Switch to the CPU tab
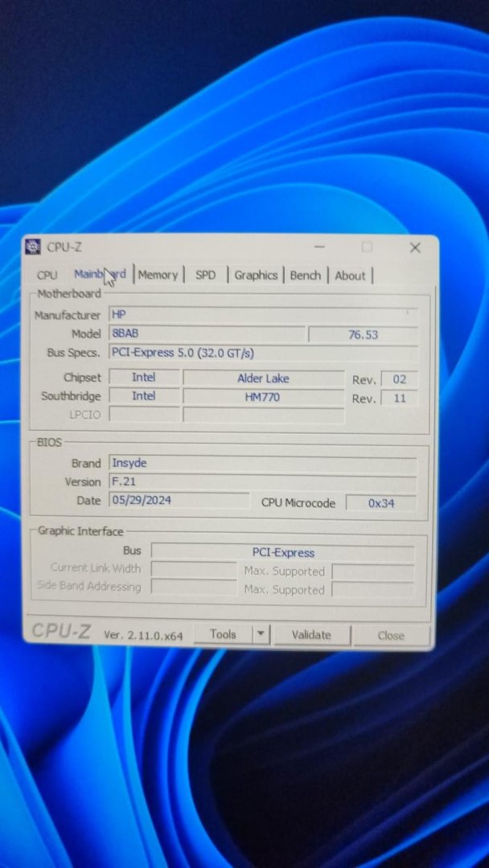The width and height of the screenshot is (489, 868). tap(47, 275)
